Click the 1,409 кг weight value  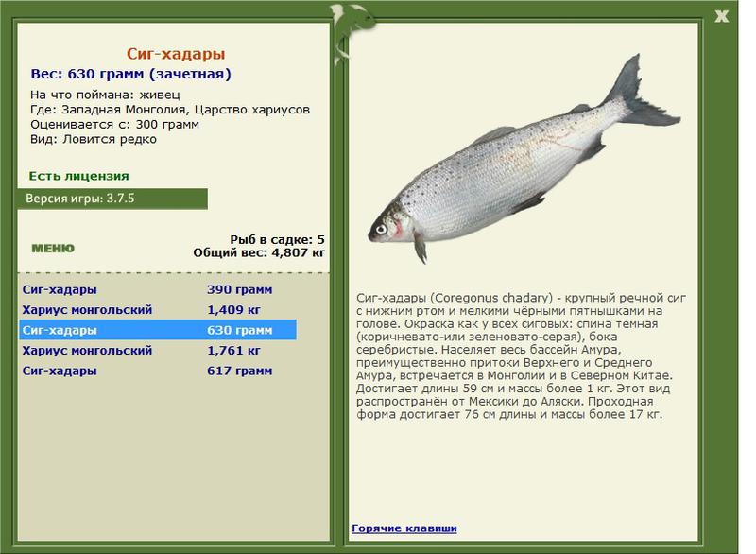coord(233,309)
